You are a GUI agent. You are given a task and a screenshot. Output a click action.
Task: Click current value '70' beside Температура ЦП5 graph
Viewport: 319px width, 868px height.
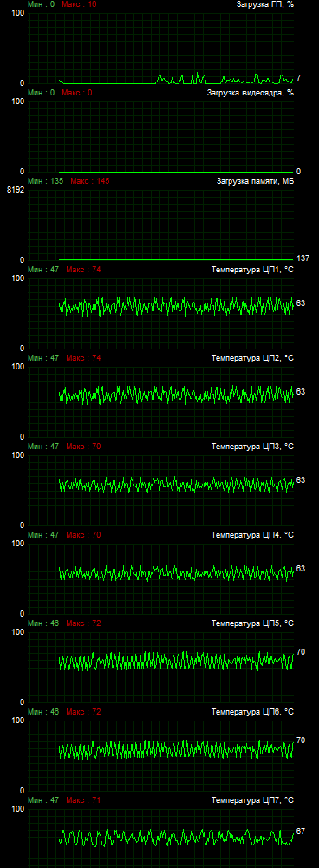click(301, 652)
